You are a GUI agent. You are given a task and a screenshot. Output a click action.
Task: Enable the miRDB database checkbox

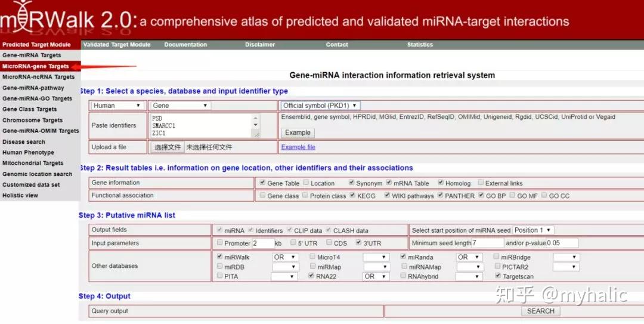pyautogui.click(x=219, y=266)
